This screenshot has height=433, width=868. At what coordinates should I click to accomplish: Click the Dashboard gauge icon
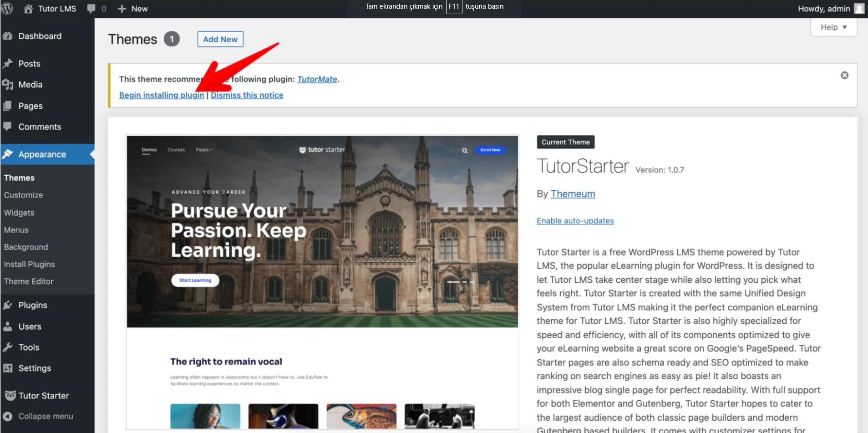click(x=8, y=36)
